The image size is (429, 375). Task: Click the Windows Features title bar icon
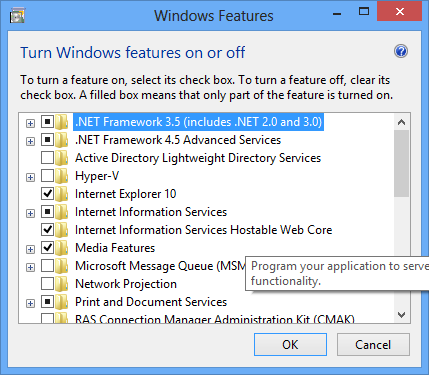pyautogui.click(x=17, y=16)
